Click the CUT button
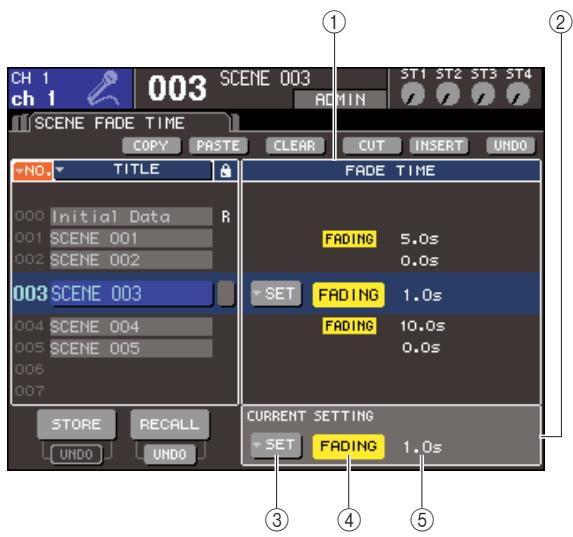 (x=372, y=146)
